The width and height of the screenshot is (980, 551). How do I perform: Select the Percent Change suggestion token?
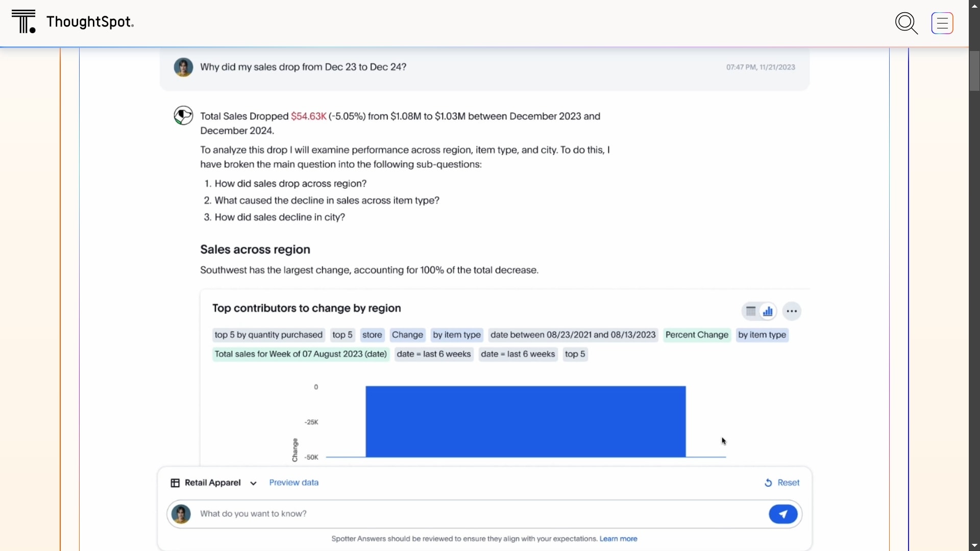[x=697, y=335]
